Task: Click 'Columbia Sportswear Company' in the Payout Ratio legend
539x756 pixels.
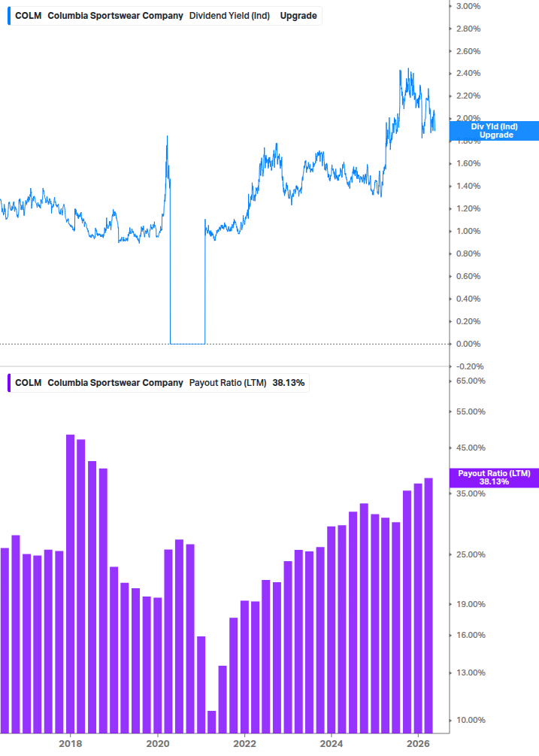Action: pos(115,383)
